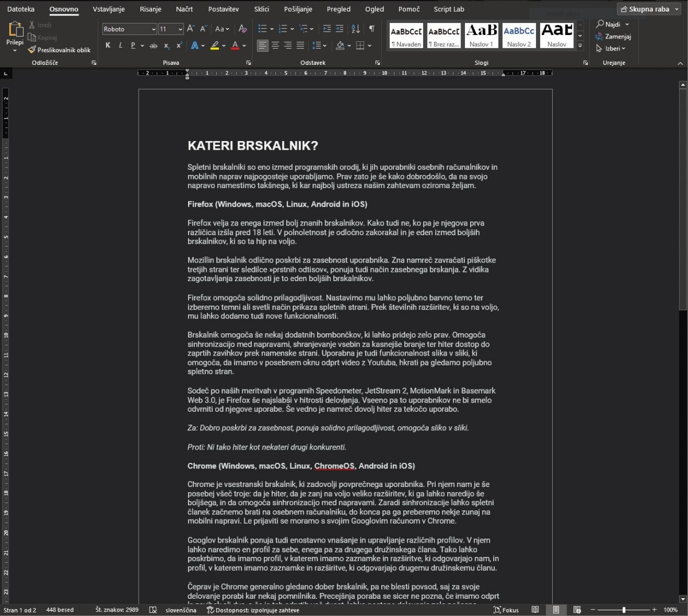The height and width of the screenshot is (616, 688).
Task: Apply the yellow text highlight color
Action: [214, 45]
